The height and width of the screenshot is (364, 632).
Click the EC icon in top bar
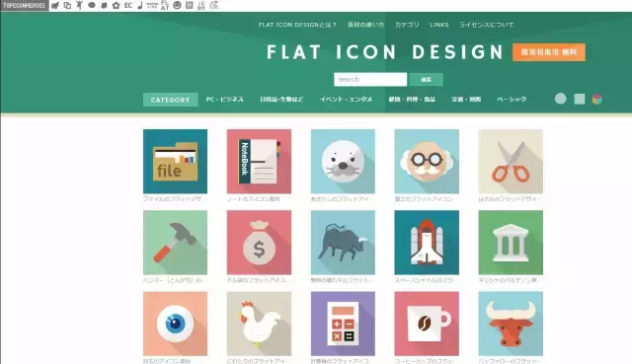[x=128, y=6]
